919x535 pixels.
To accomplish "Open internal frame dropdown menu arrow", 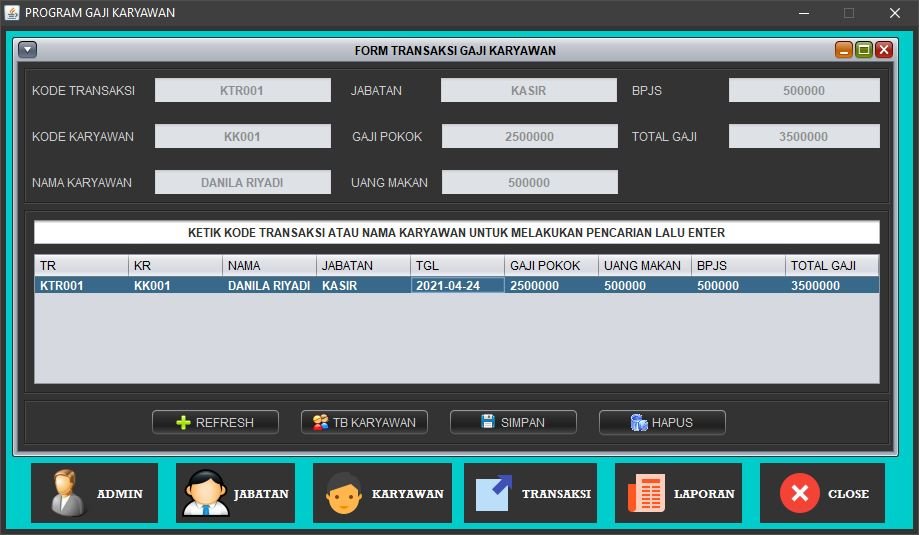I will 28,49.
